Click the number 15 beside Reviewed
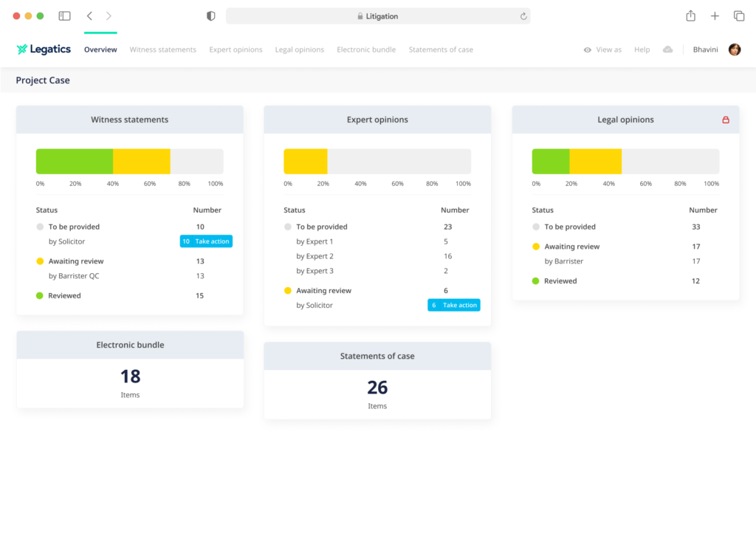The width and height of the screenshot is (756, 550). point(199,295)
